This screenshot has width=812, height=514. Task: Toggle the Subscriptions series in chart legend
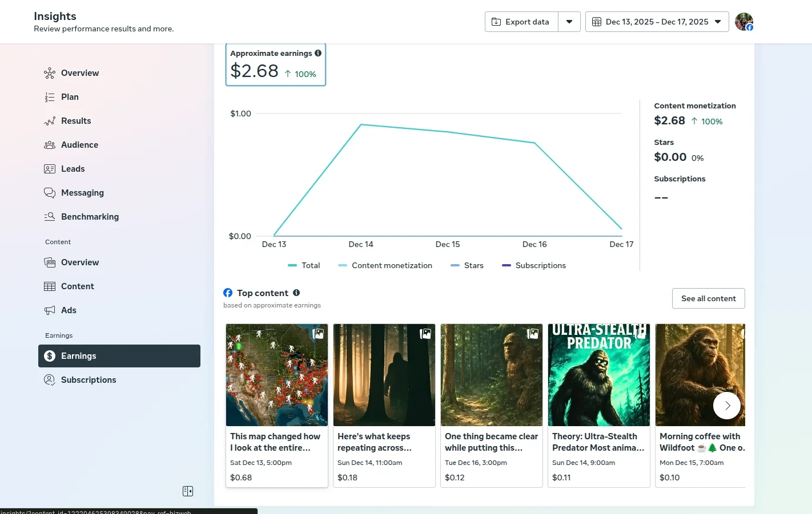point(534,265)
